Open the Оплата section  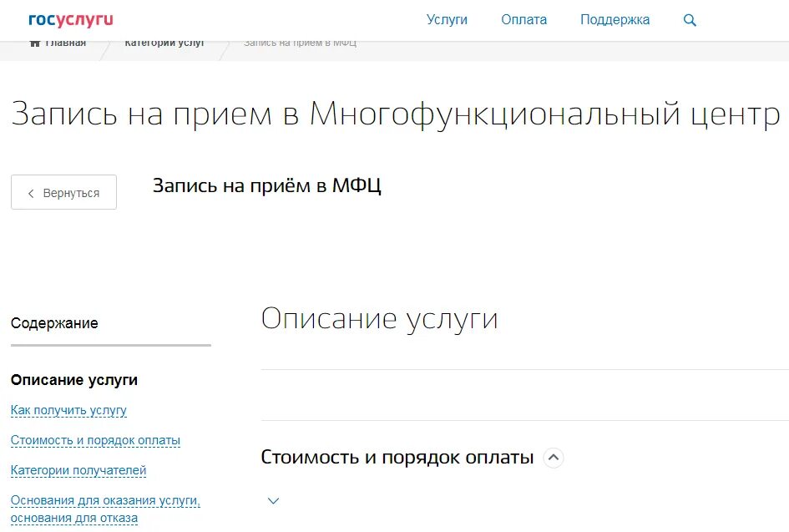[x=523, y=19]
